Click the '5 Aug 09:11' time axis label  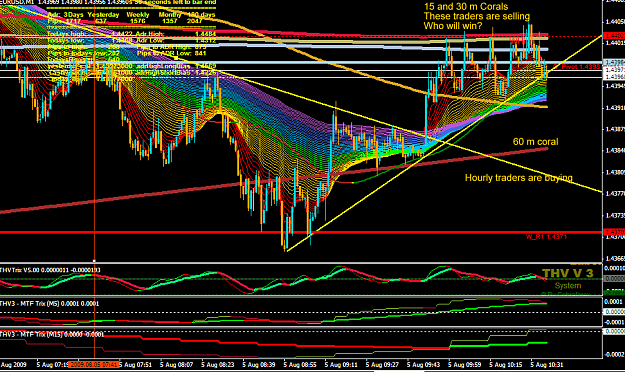click(x=341, y=364)
